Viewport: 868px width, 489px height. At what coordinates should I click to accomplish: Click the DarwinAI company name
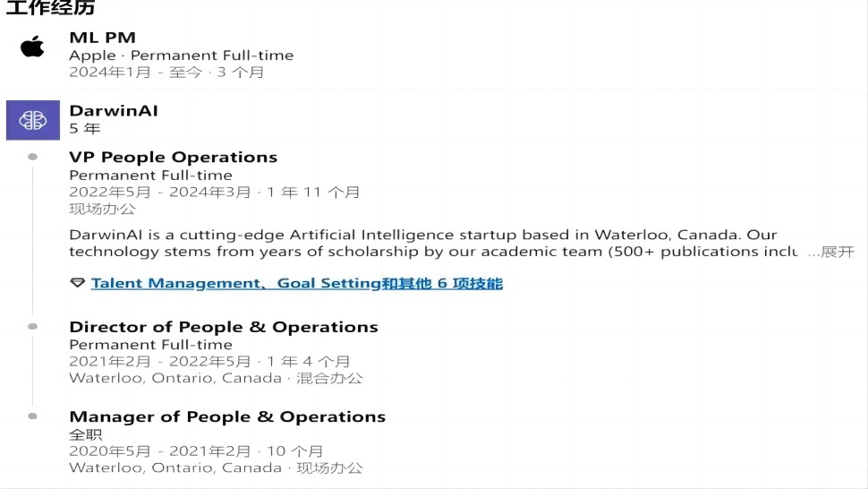point(114,111)
